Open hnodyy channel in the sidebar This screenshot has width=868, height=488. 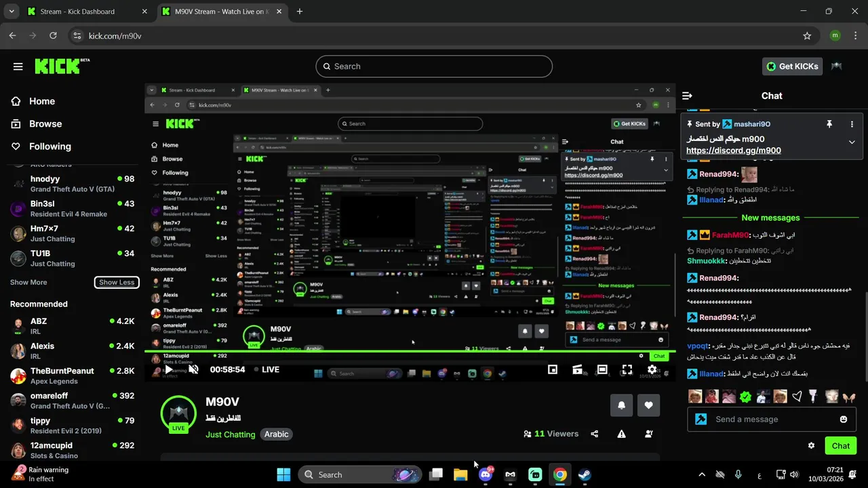[73, 184]
